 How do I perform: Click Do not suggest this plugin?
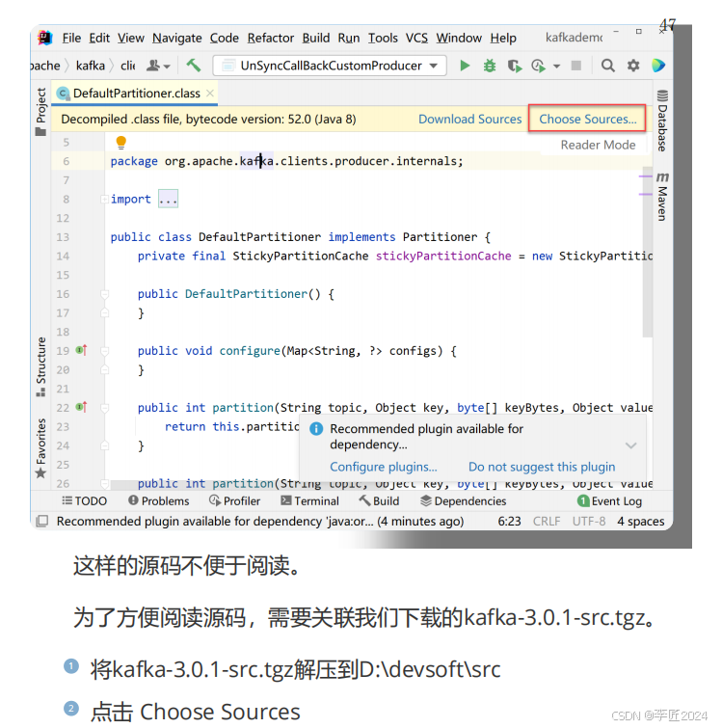pyautogui.click(x=542, y=467)
